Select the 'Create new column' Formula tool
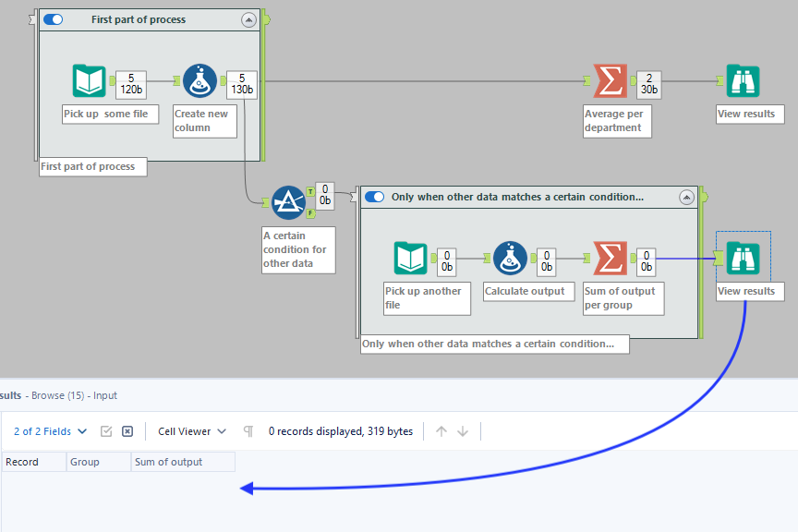The height and width of the screenshot is (532, 798). (x=199, y=81)
